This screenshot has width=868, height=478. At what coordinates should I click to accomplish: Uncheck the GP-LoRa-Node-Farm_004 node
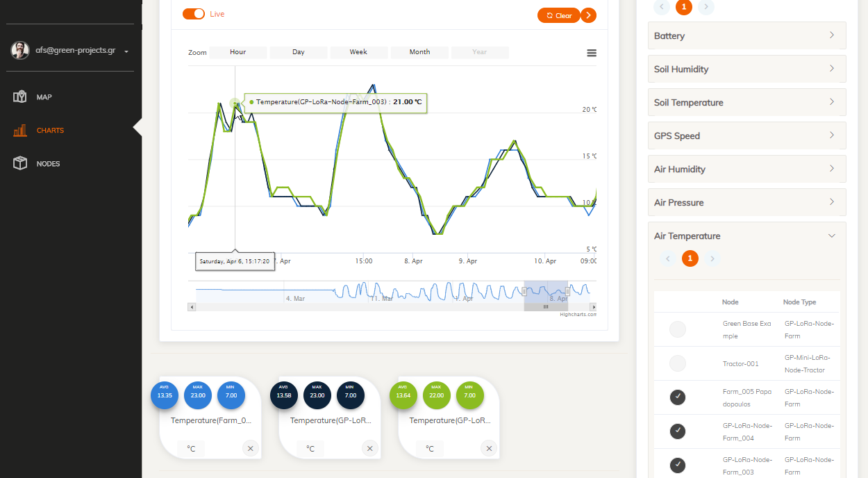click(x=677, y=431)
